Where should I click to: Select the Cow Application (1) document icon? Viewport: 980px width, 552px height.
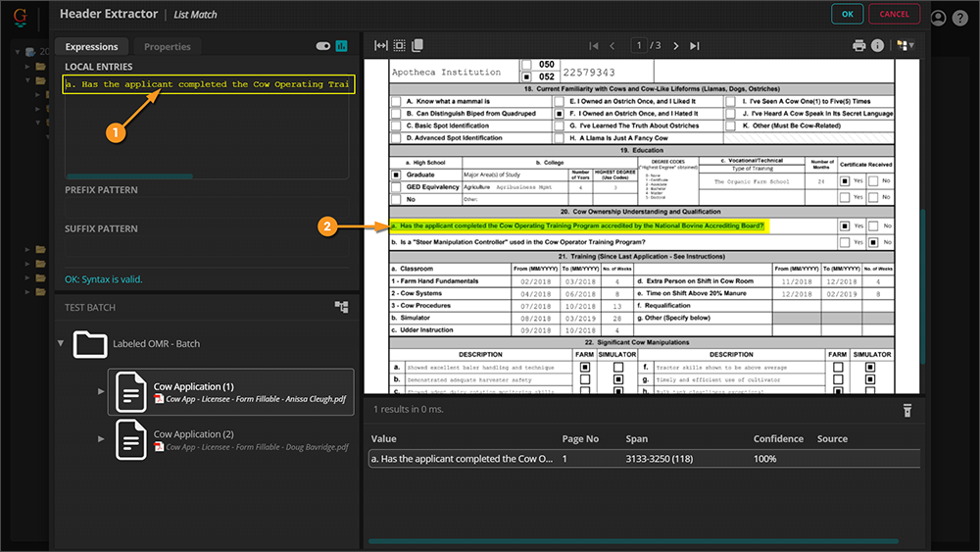(130, 392)
